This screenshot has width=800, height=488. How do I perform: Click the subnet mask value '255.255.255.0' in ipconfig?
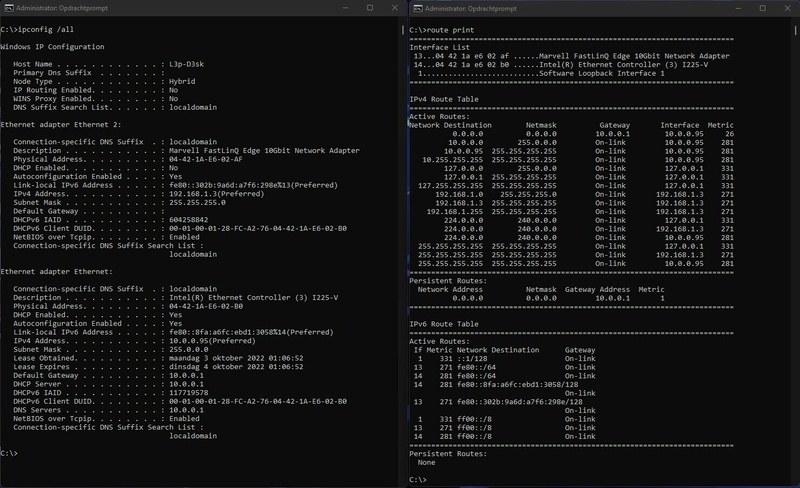(197, 203)
